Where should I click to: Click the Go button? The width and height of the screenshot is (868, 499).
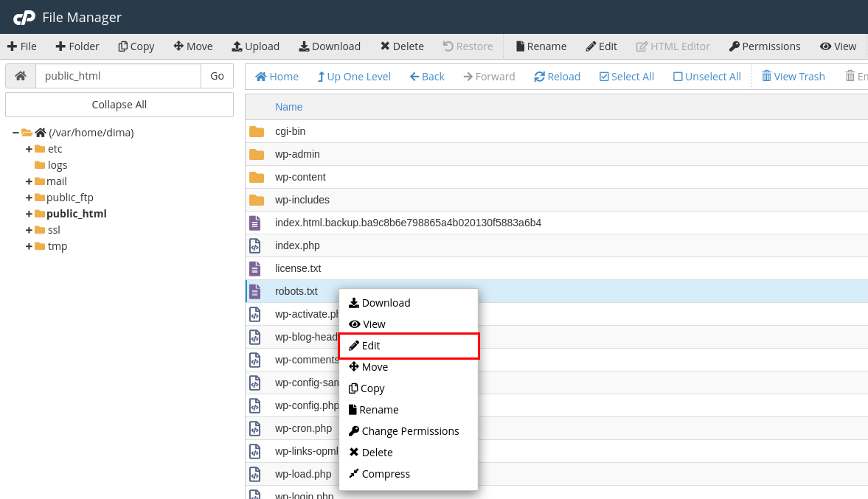(x=217, y=76)
